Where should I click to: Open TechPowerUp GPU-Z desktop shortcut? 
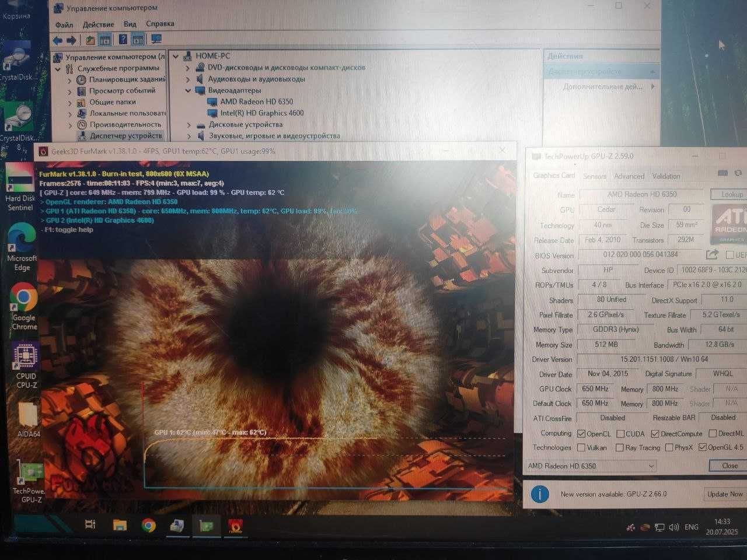pos(30,482)
